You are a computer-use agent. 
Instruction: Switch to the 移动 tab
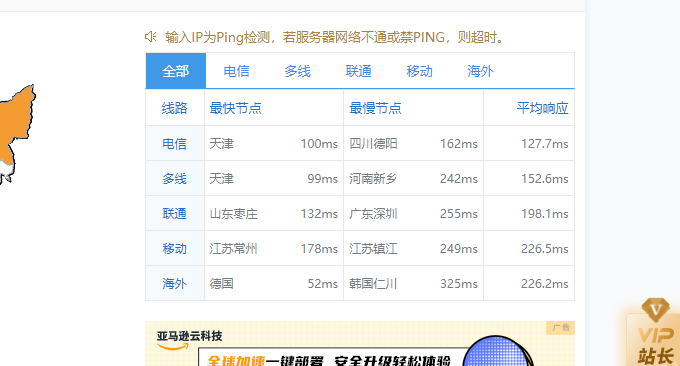point(419,71)
